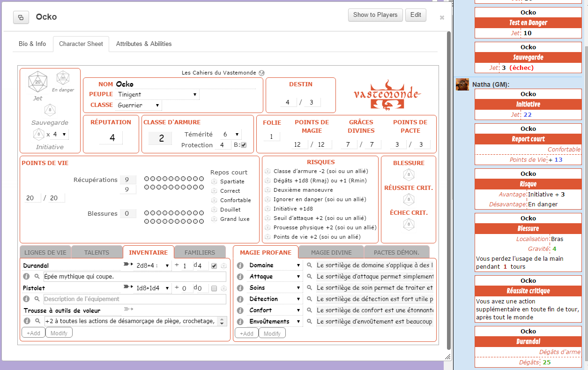The image size is (588, 370).
Task: Click the globe icon next to Cahiers du Vastemonde
Action: point(261,73)
